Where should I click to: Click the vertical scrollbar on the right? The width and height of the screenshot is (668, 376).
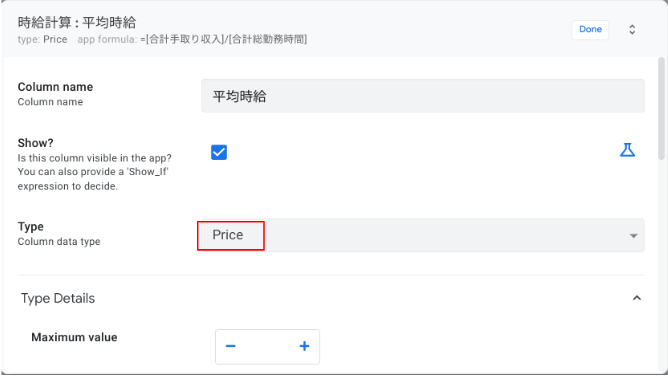661,109
